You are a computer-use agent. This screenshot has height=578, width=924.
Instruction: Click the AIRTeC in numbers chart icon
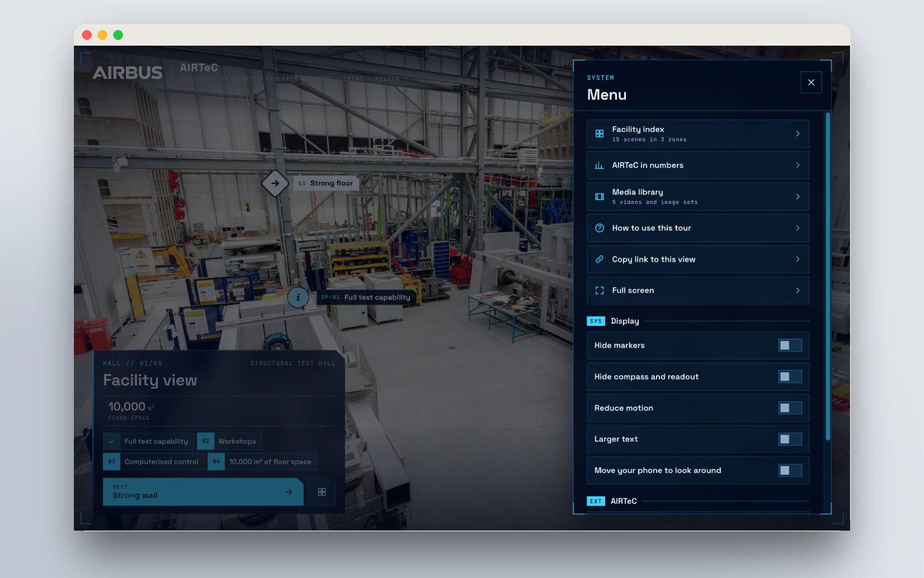point(599,165)
